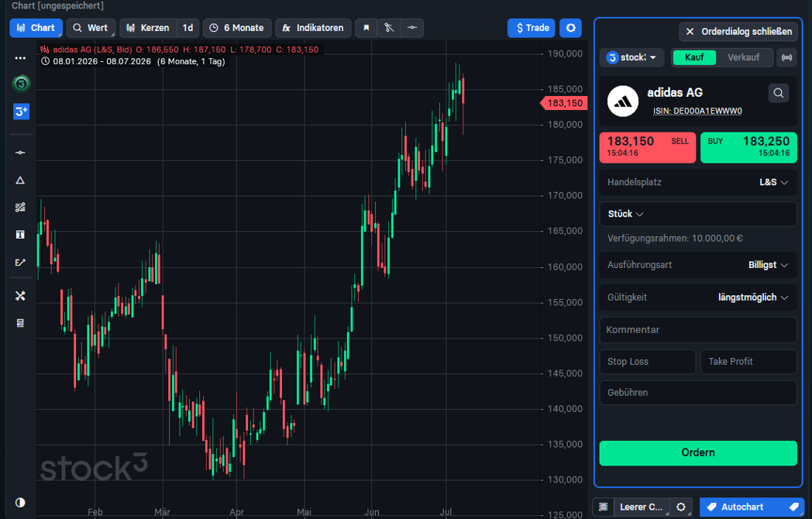Image resolution: width=812 pixels, height=519 pixels.
Task: Focus the Kommentar input field
Action: tap(698, 330)
